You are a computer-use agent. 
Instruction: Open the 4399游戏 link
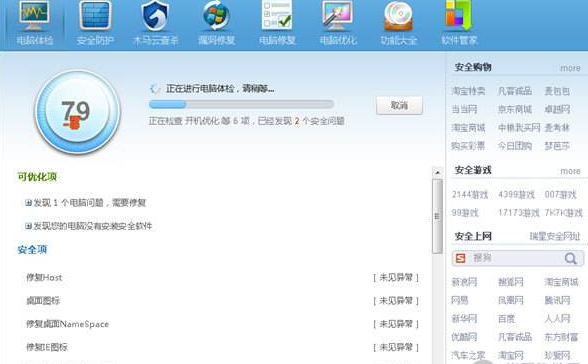tap(516, 195)
